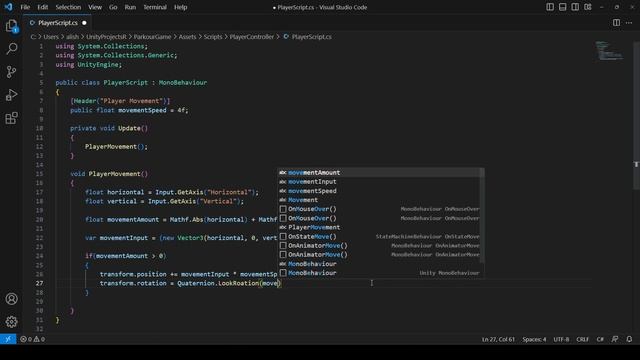Change end of line sequence CRLF
The width and height of the screenshot is (640, 360).
(582, 339)
